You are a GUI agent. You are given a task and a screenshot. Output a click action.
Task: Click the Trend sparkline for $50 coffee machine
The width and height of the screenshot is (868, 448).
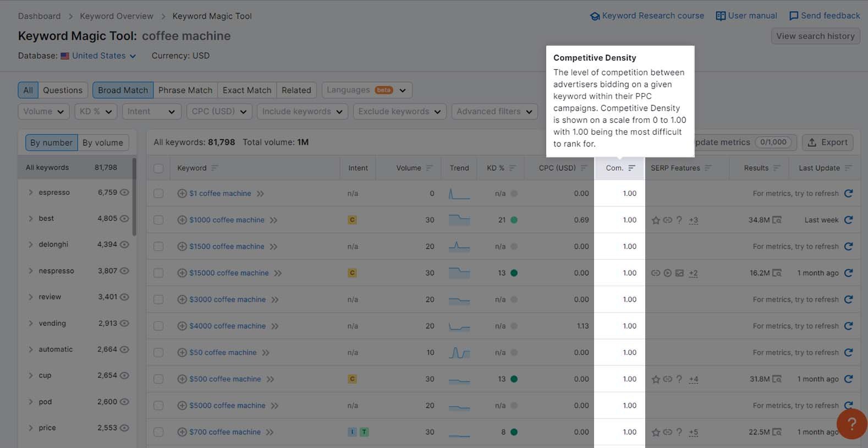tap(459, 352)
